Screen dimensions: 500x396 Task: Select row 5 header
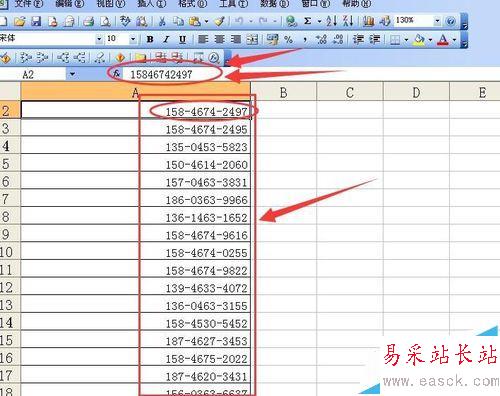point(10,163)
